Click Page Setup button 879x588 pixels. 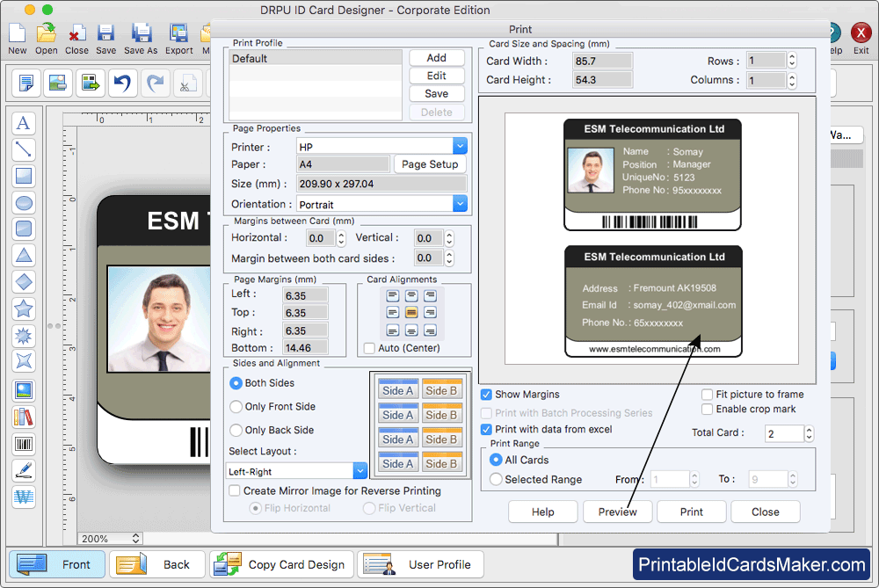point(430,164)
